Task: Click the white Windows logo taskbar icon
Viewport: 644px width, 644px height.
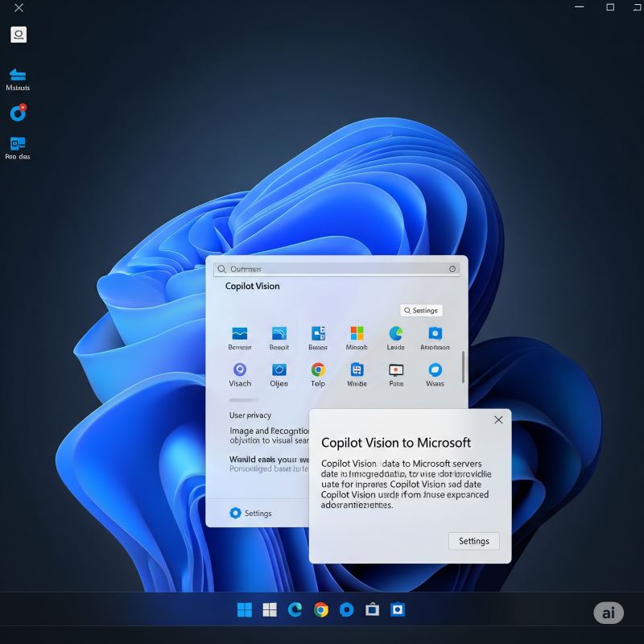Action: pos(270,610)
